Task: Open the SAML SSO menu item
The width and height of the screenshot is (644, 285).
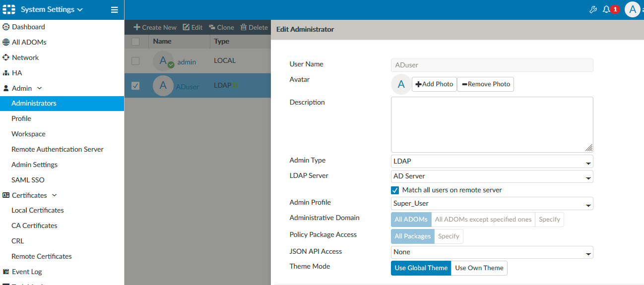Action: 28,180
